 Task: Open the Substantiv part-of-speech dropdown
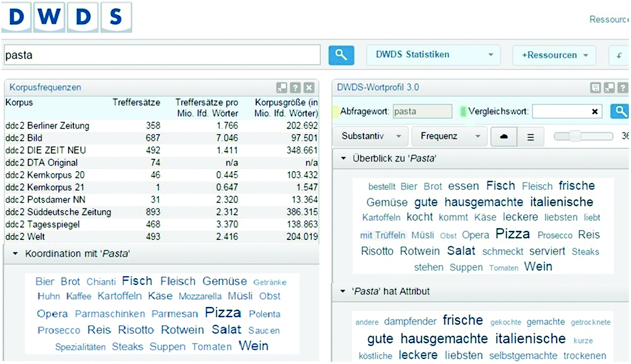pos(371,136)
